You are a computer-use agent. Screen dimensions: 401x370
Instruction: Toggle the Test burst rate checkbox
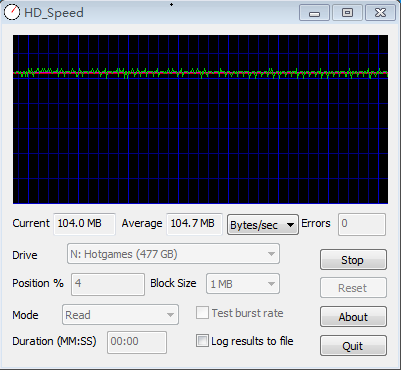point(202,313)
